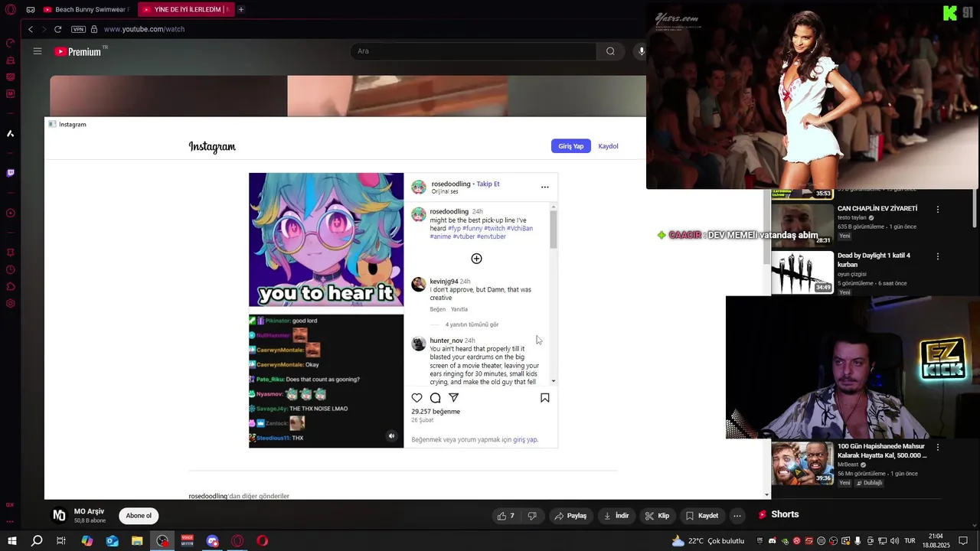Like the YouTube video thumbs up

click(506, 516)
